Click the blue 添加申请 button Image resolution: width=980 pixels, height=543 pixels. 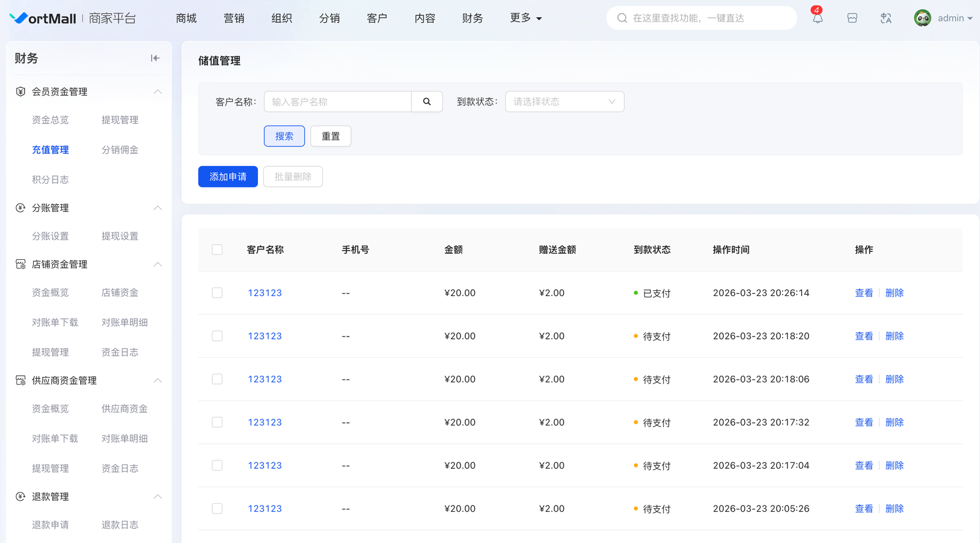[228, 177]
